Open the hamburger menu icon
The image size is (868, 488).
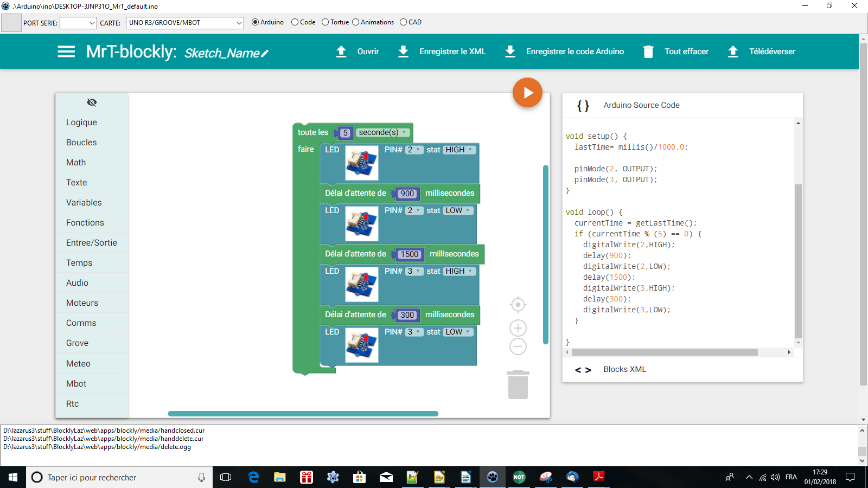[66, 52]
